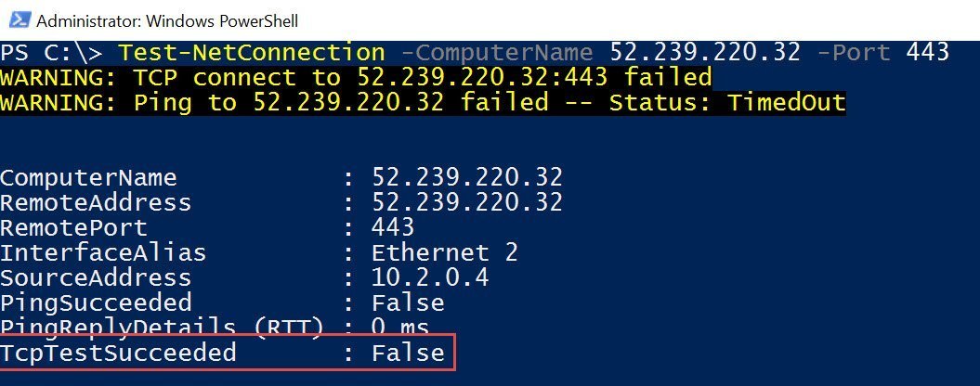Screen dimensions: 980x386
Task: Click the PS C:\> prompt
Action: (x=51, y=52)
